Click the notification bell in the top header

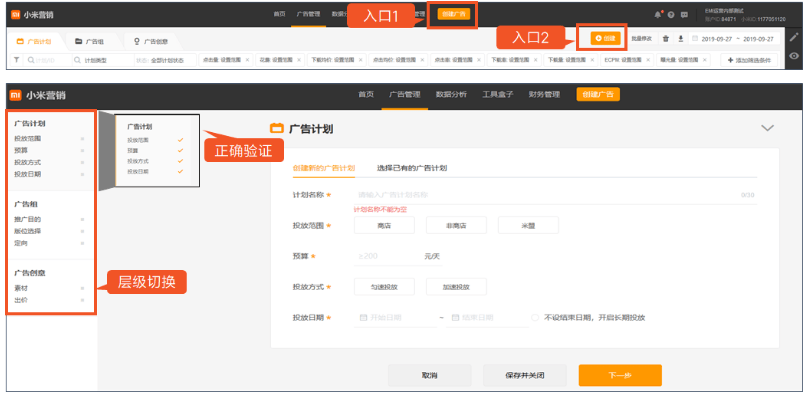658,14
